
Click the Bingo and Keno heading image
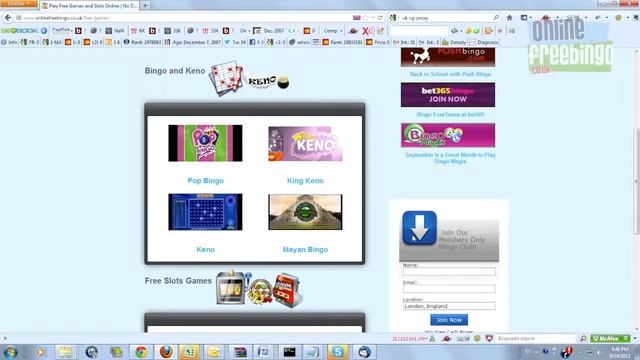[x=249, y=79]
